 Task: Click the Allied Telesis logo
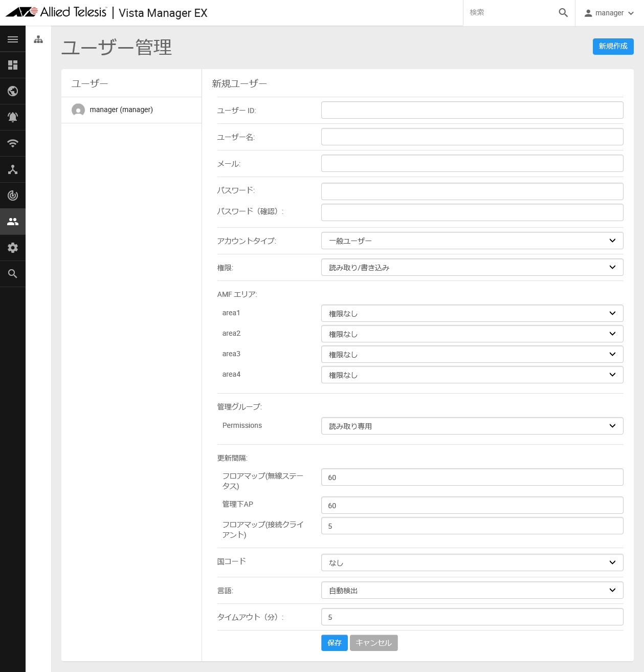click(x=56, y=12)
